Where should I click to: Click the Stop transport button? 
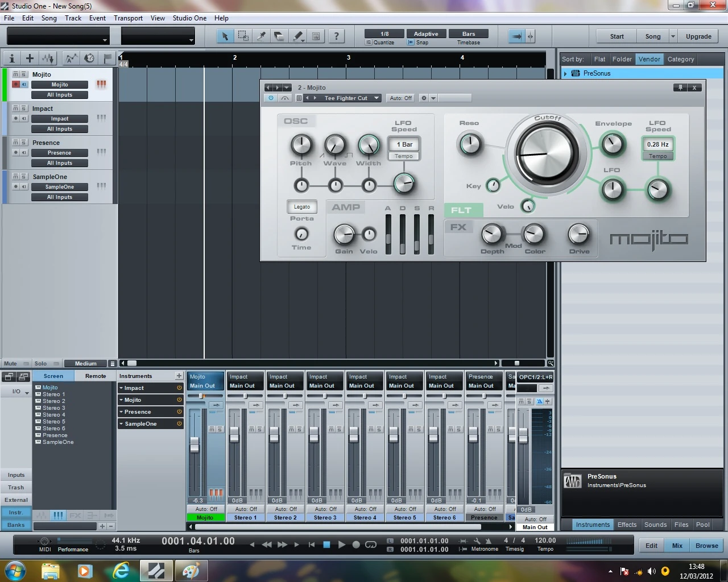coord(326,544)
